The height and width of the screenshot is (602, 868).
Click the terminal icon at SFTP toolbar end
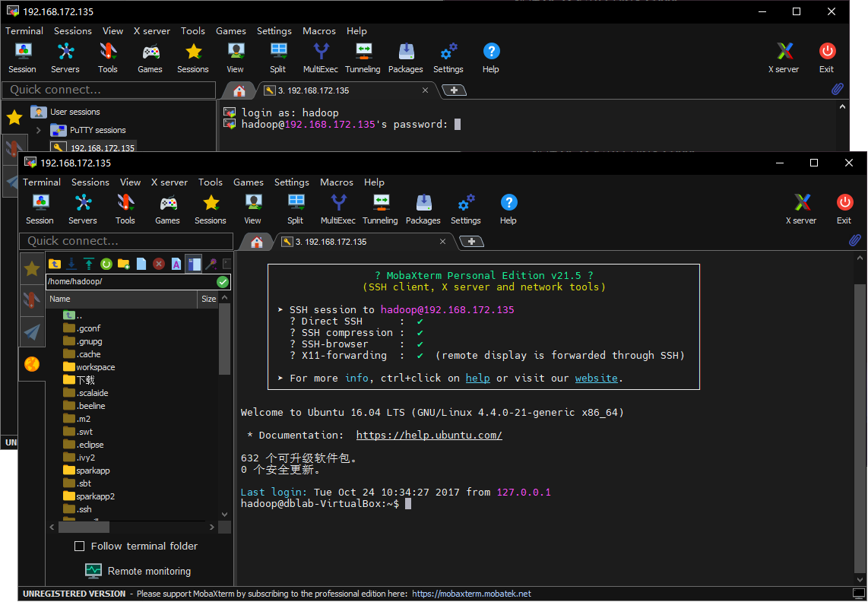coord(227,265)
